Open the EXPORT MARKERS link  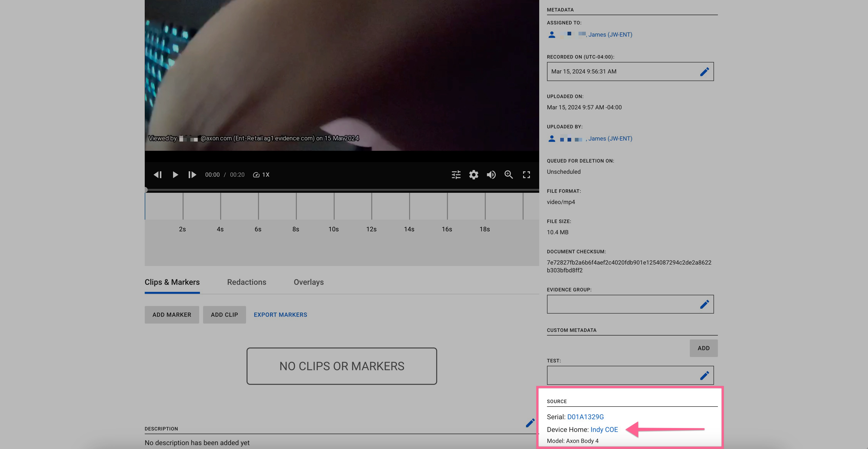coord(280,315)
